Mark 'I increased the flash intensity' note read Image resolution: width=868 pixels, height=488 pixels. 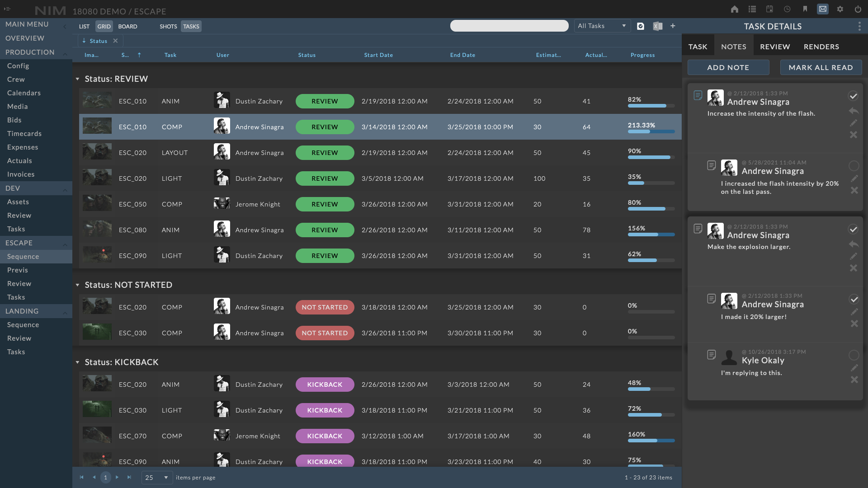coord(854,166)
